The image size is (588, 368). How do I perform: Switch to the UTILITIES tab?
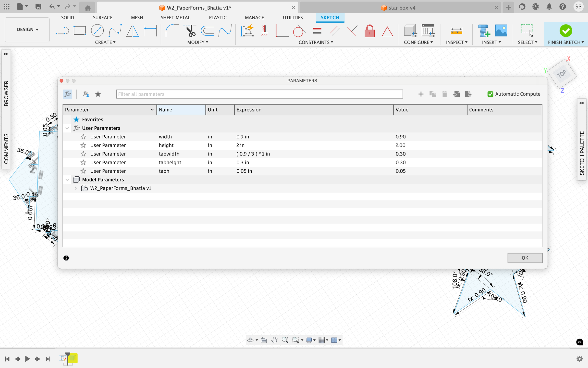pyautogui.click(x=293, y=18)
